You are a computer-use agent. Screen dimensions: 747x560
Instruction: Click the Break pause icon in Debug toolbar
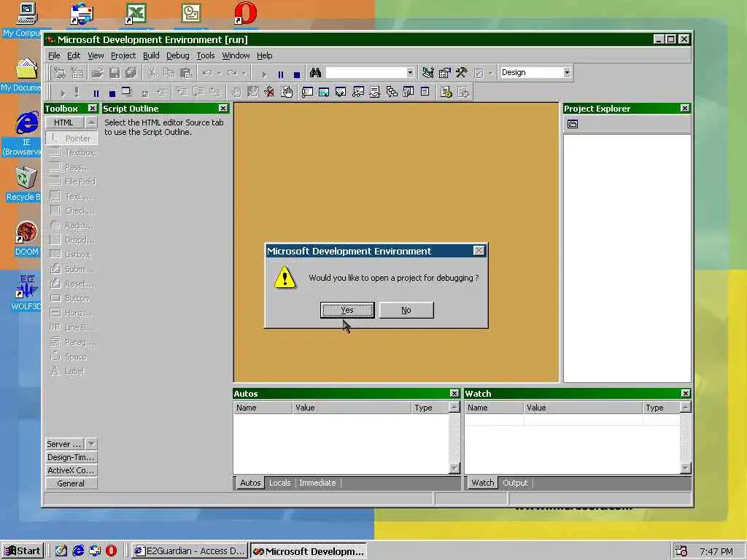[96, 93]
